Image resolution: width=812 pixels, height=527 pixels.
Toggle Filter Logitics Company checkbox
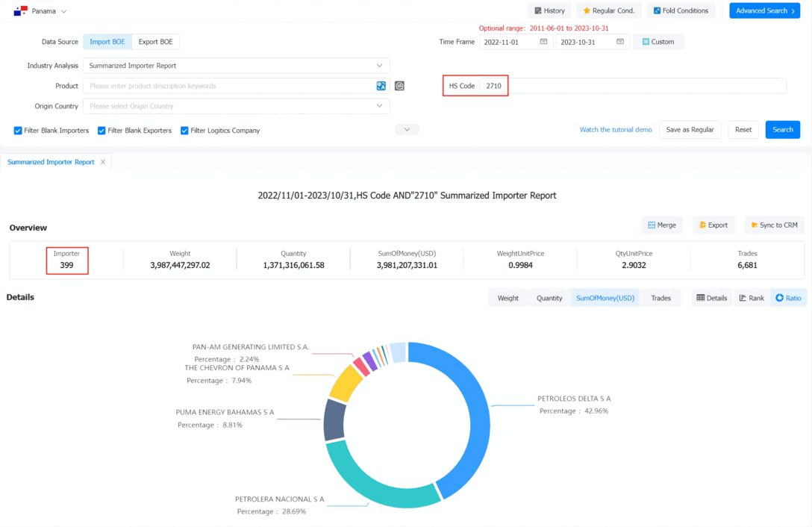click(x=184, y=131)
